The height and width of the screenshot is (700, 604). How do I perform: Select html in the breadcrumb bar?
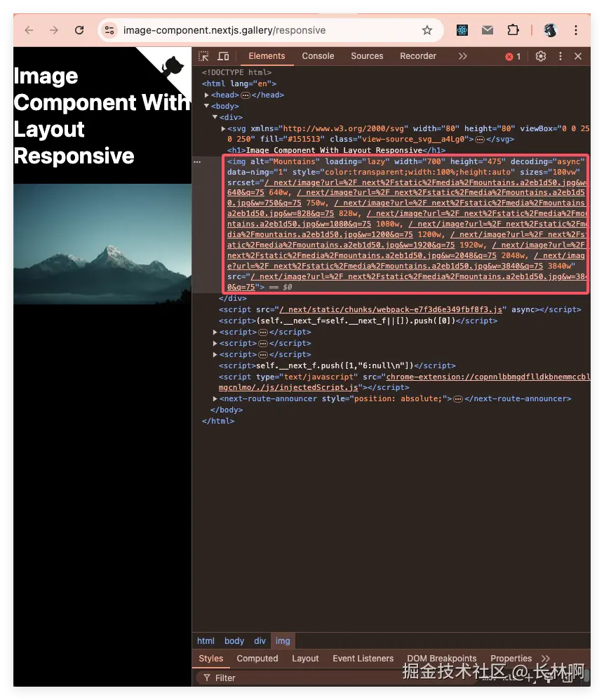coord(206,641)
